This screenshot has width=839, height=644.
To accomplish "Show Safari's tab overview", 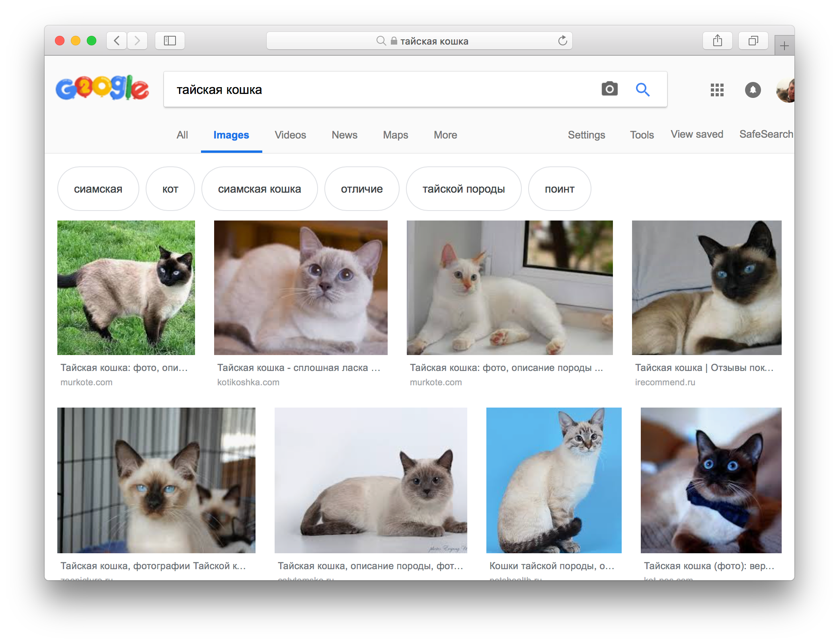I will 753,41.
